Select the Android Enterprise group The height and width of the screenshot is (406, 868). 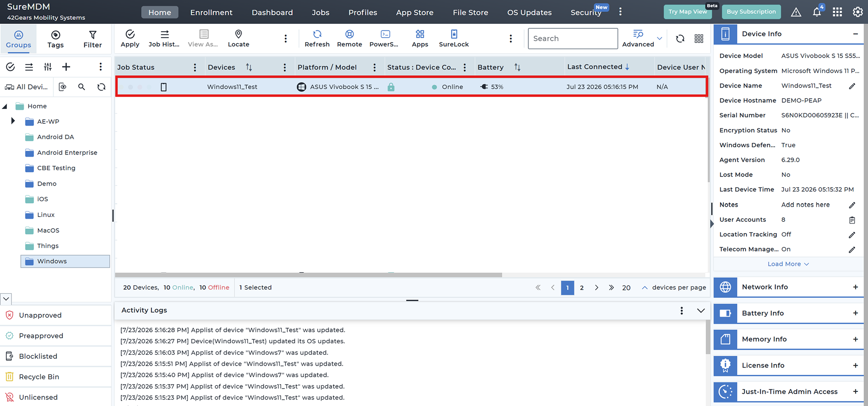[x=67, y=153]
